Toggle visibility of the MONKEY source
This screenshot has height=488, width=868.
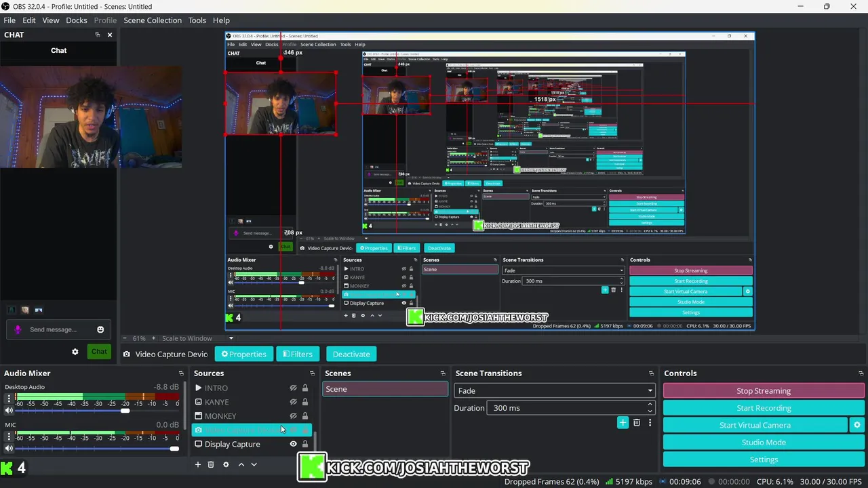(x=294, y=416)
